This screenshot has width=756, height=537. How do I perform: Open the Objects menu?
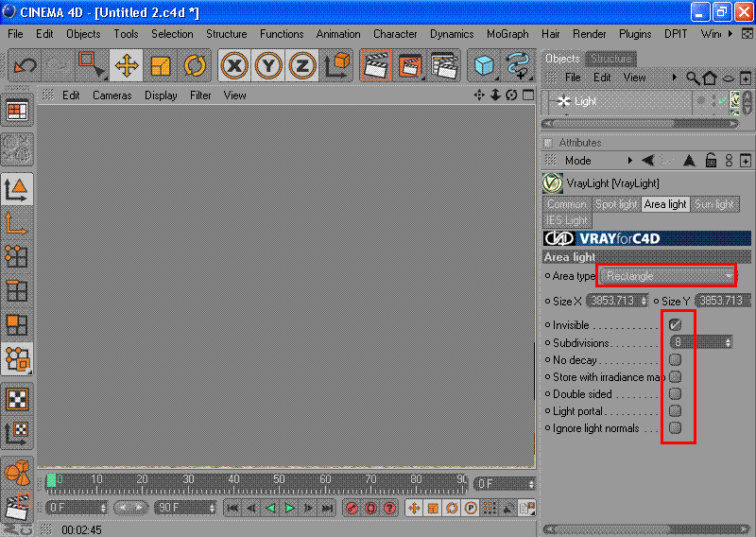pos(83,34)
